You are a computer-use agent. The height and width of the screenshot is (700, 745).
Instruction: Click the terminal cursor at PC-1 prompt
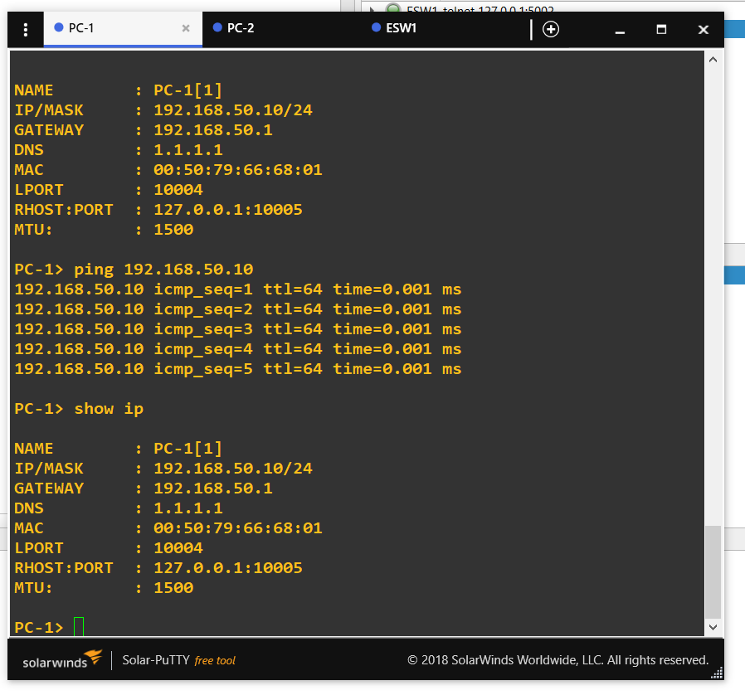(79, 627)
